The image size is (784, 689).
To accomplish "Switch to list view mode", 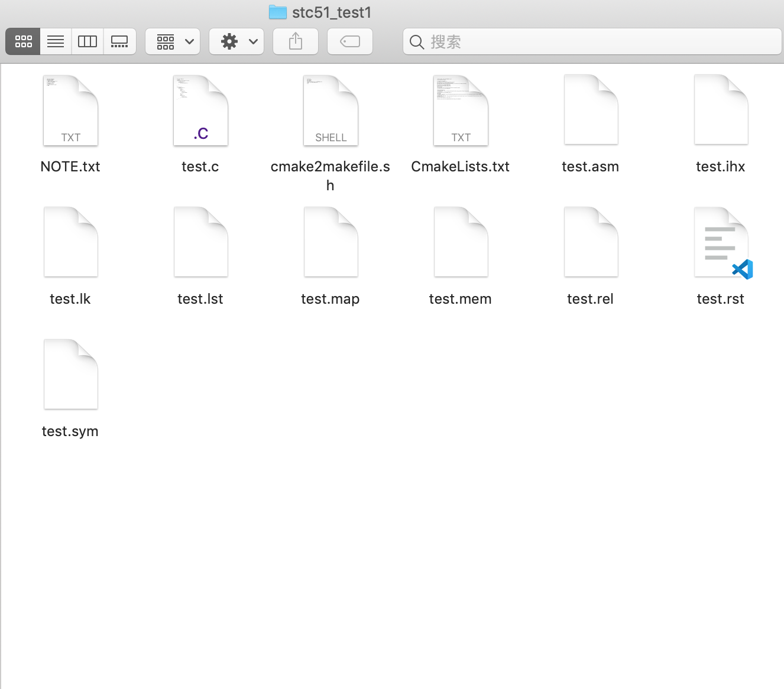I will click(56, 41).
